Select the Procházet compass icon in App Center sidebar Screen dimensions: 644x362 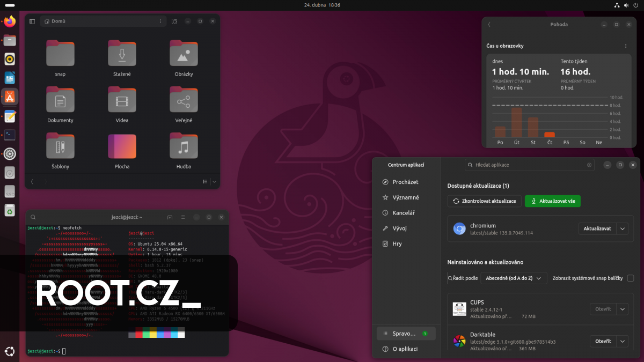[x=384, y=182]
